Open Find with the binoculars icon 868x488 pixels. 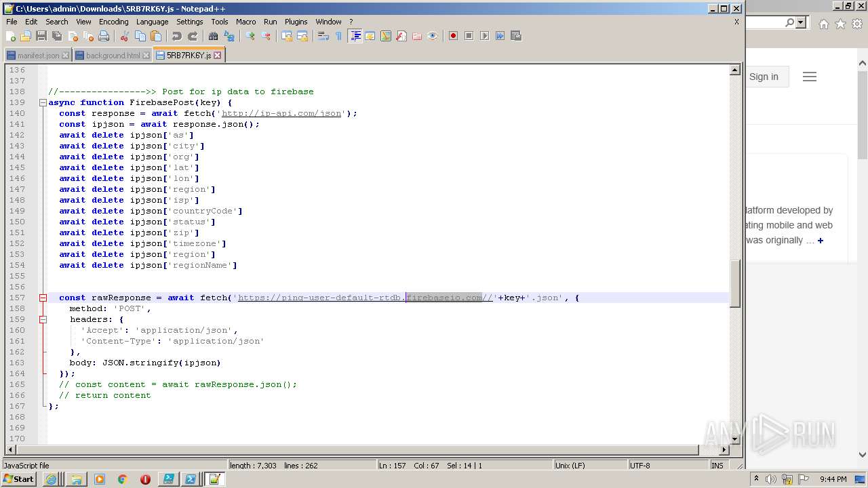[214, 36]
